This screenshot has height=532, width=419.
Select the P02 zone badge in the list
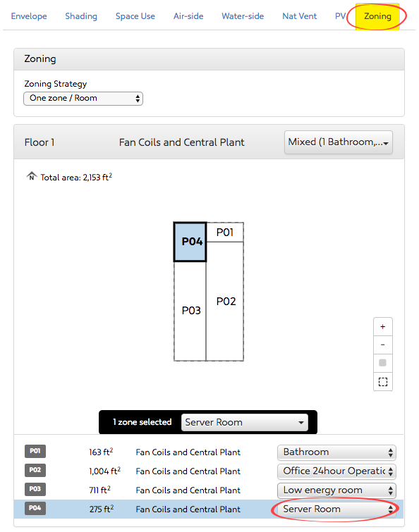click(35, 470)
